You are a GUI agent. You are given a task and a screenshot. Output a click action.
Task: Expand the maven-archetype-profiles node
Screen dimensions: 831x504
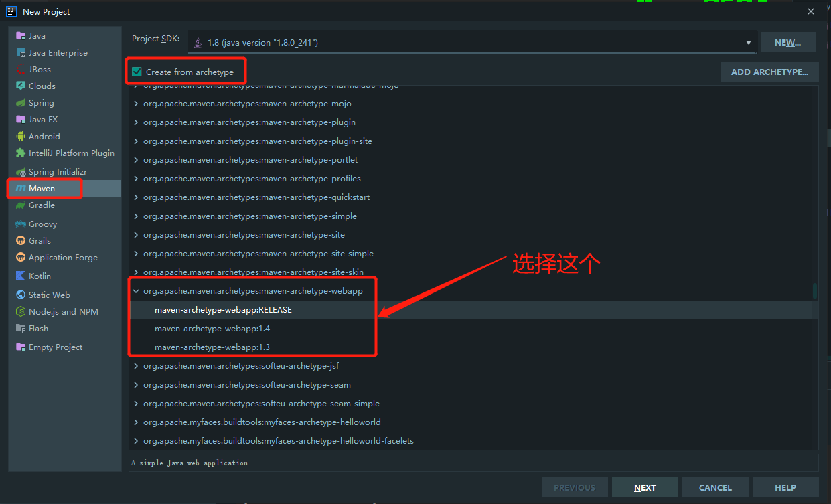(136, 179)
